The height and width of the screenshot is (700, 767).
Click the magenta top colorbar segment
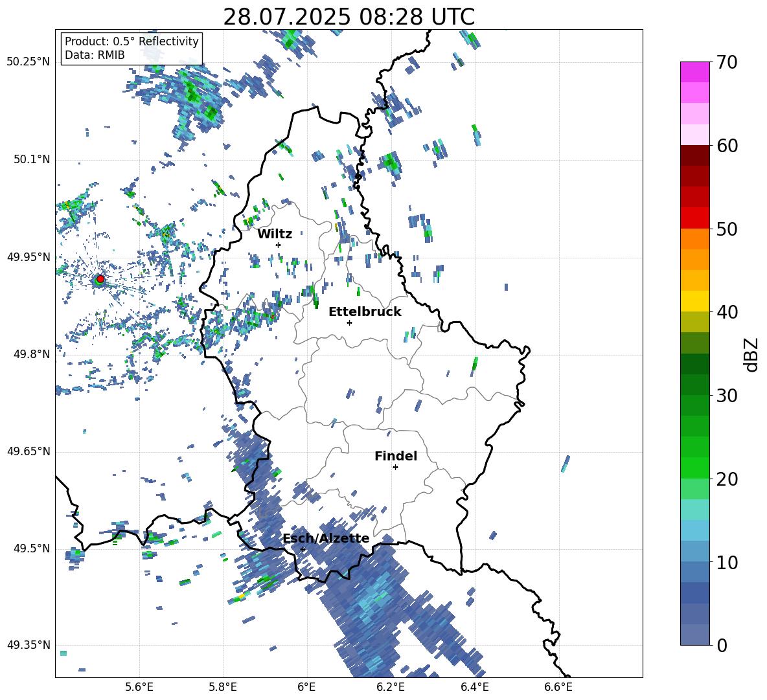click(x=694, y=72)
